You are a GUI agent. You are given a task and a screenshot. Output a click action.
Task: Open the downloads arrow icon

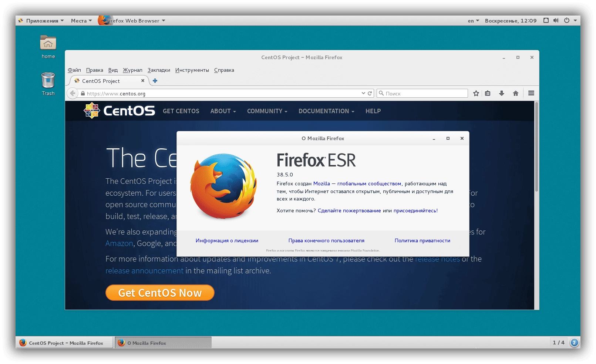coord(502,93)
